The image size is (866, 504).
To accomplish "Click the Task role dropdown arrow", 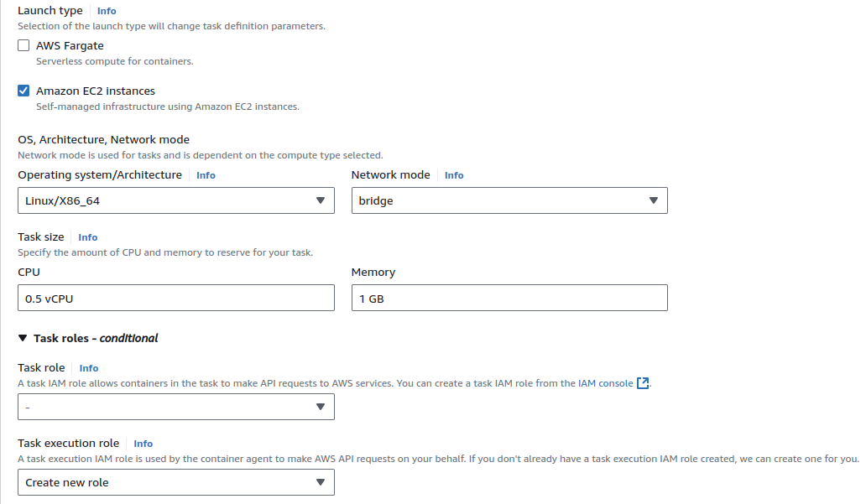I will (x=320, y=407).
